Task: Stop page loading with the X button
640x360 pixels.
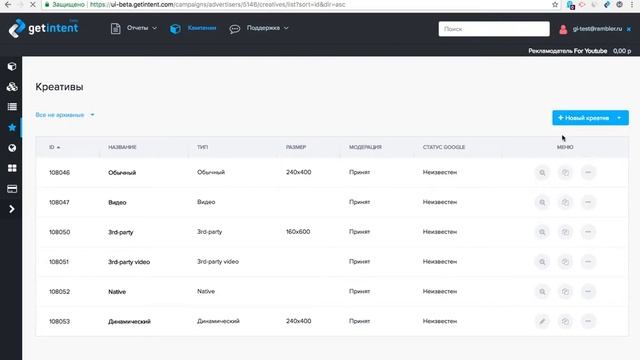Action: pyautogui.click(x=33, y=4)
